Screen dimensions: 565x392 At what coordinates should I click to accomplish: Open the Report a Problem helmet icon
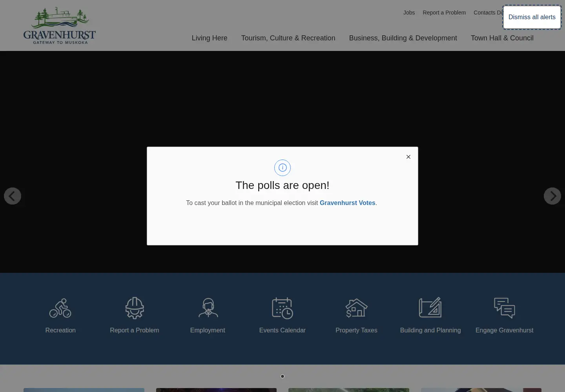point(135,308)
